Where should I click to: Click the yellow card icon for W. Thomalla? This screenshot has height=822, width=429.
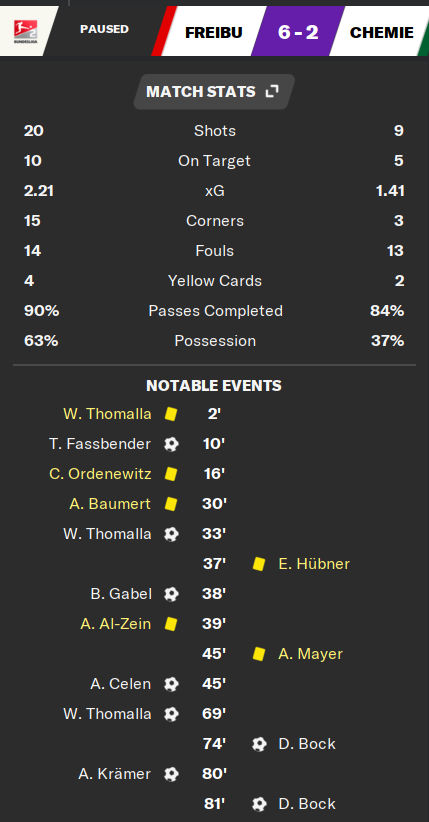[171, 414]
